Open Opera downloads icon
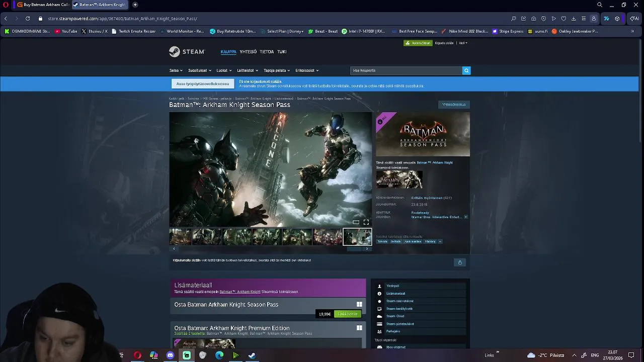The height and width of the screenshot is (362, 644). pos(574,19)
